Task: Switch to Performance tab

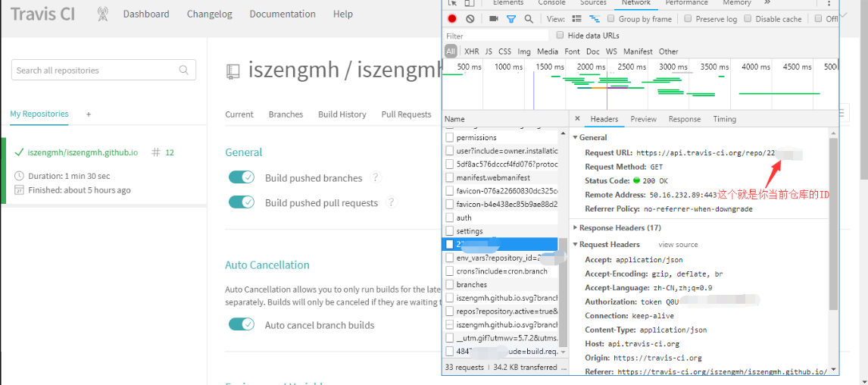Action: 686,3
